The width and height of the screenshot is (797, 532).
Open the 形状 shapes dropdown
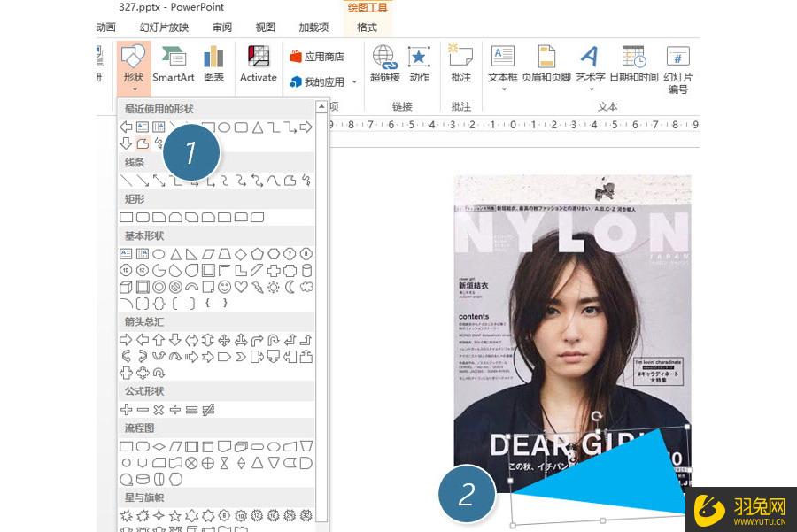tap(133, 68)
